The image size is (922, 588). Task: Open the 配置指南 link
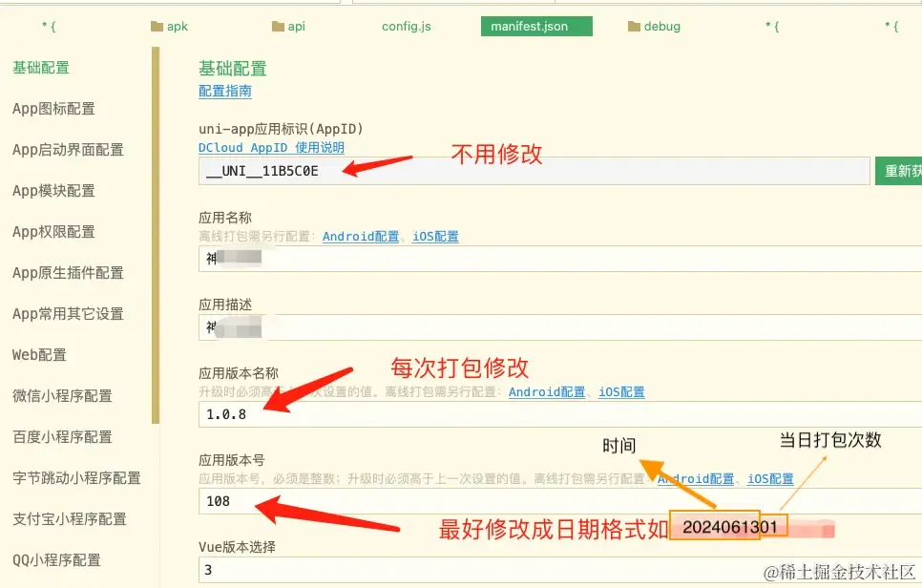coord(225,91)
